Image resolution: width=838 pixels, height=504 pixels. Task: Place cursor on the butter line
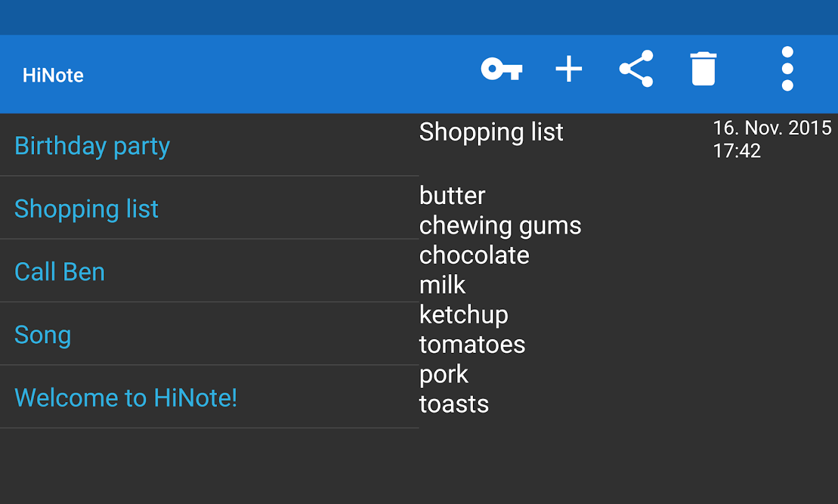[x=452, y=195]
